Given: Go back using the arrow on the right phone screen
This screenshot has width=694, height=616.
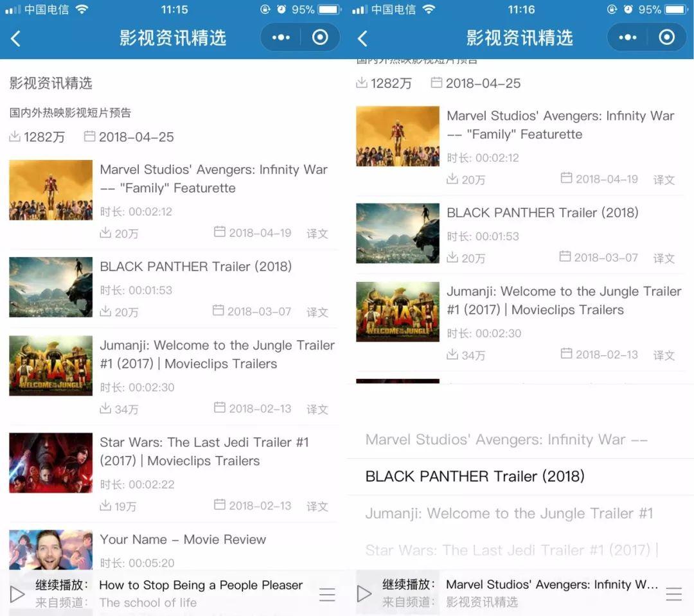Looking at the screenshot, I should point(362,39).
